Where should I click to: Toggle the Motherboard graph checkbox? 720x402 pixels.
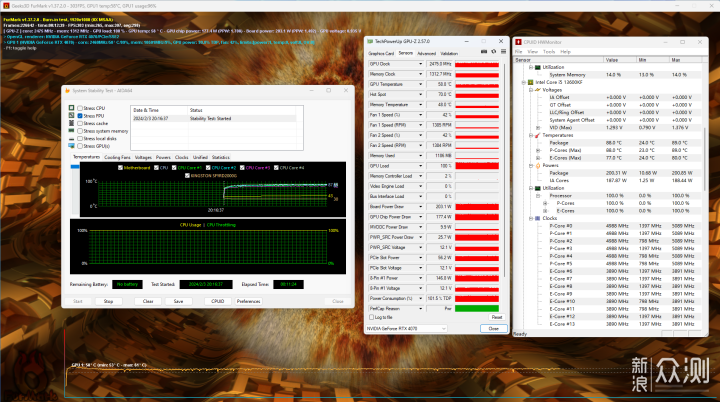click(x=120, y=168)
